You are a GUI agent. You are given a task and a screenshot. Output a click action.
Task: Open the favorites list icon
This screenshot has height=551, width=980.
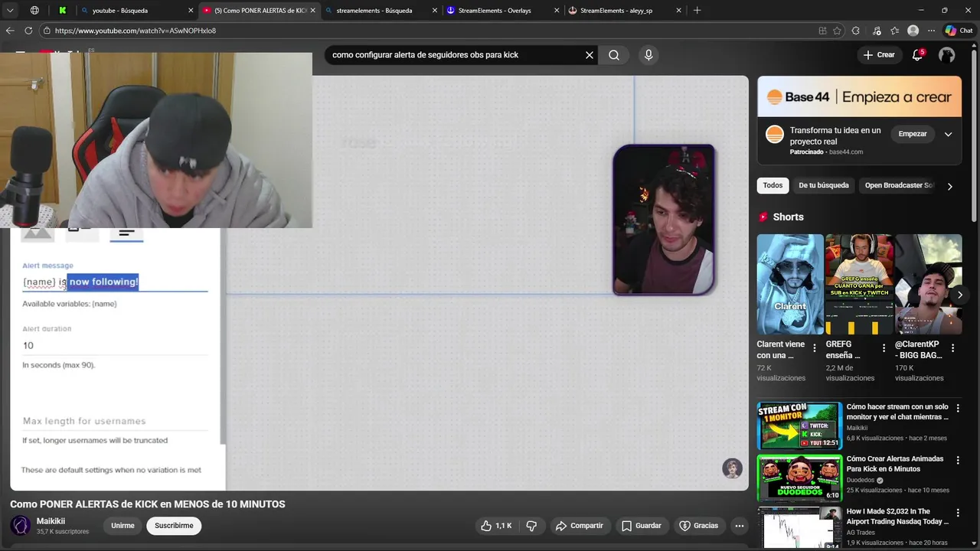point(894,31)
